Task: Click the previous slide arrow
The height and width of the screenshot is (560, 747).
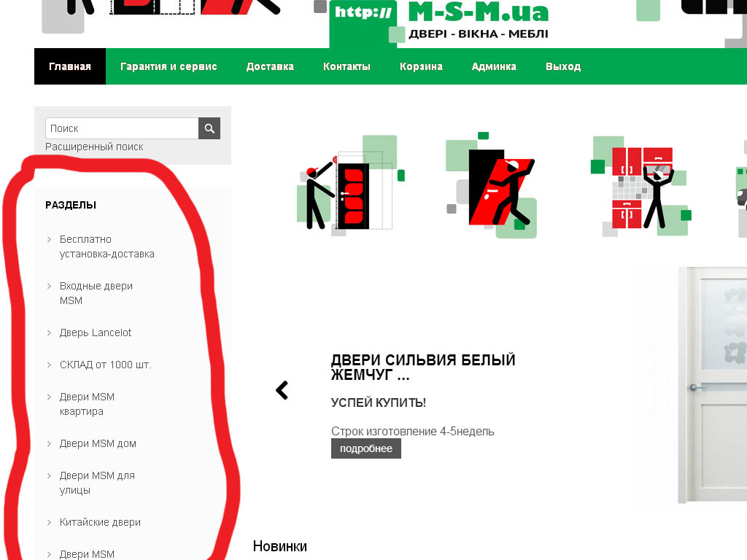Action: [x=282, y=390]
